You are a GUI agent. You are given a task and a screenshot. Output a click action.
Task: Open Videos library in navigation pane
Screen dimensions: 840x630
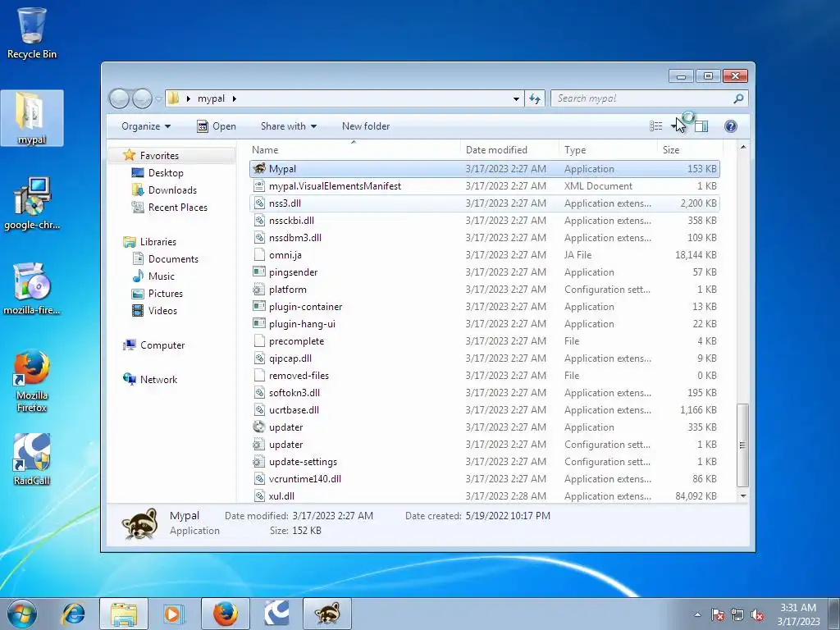click(162, 311)
